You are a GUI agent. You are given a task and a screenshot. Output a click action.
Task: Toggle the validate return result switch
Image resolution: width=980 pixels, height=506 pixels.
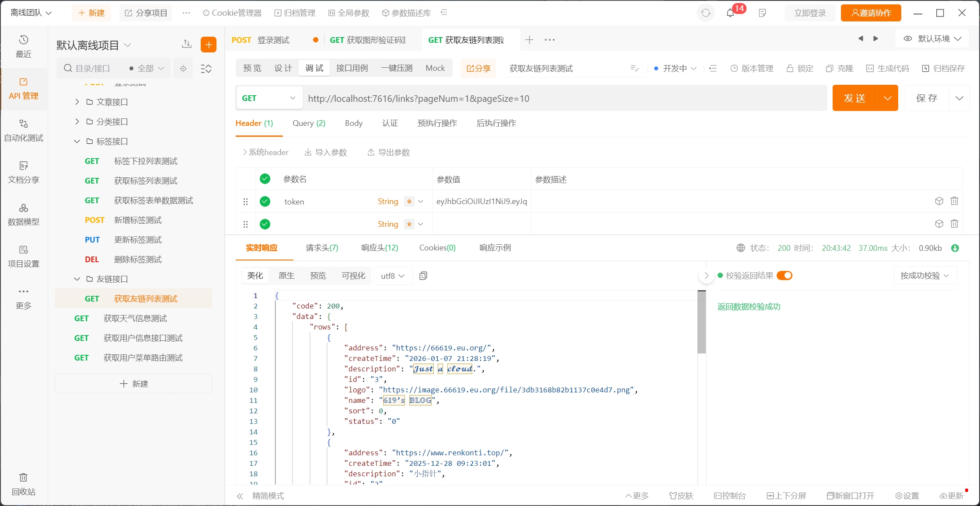(x=785, y=276)
